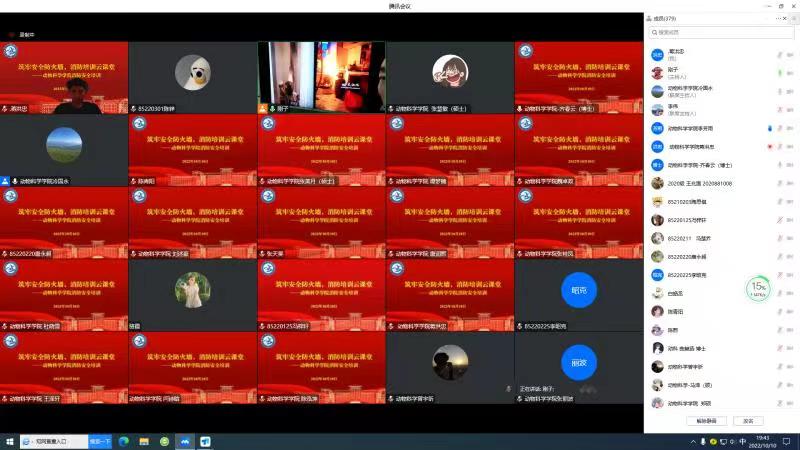Image resolution: width=800 pixels, height=450 pixels.
Task: Select 刚子's shared video tile
Action: click(320, 76)
